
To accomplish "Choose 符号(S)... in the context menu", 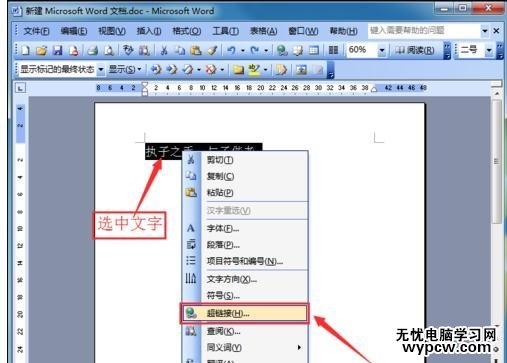I will (245, 295).
